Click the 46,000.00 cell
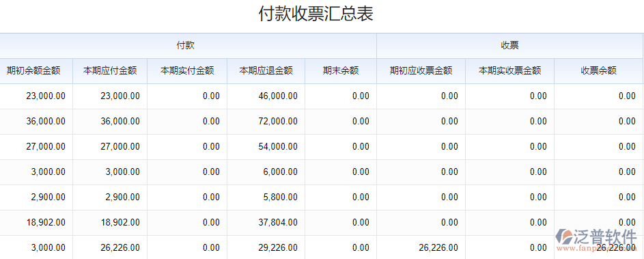 (278, 96)
